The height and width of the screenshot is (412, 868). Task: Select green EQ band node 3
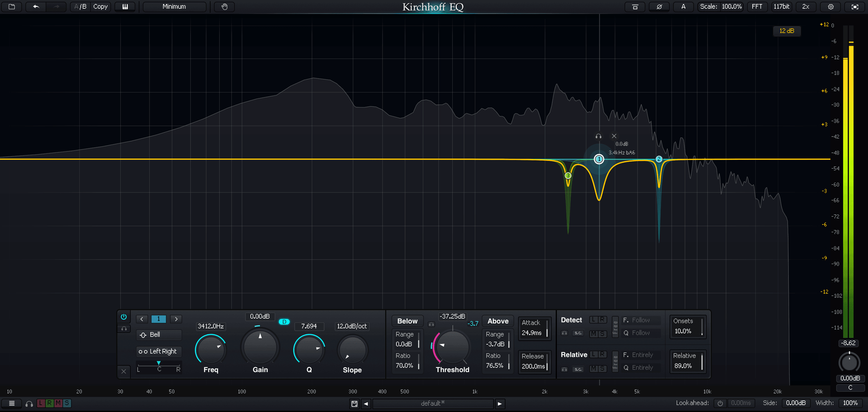point(568,176)
